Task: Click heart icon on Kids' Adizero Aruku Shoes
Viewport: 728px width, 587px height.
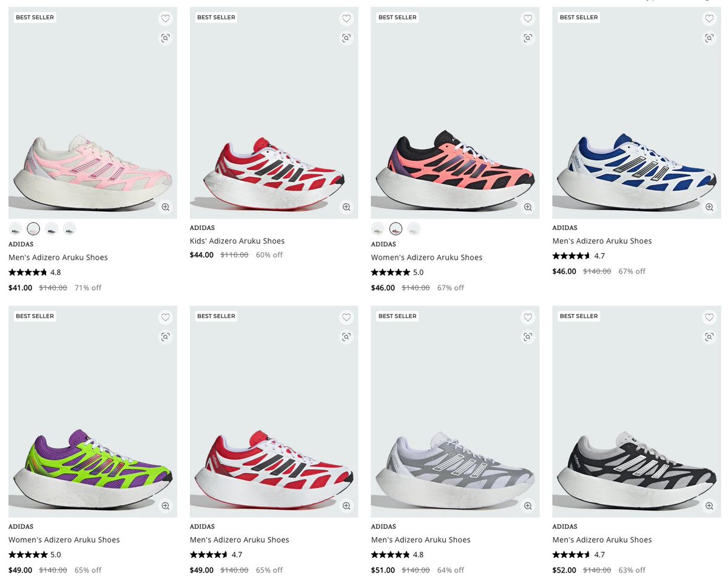Action: pos(346,19)
